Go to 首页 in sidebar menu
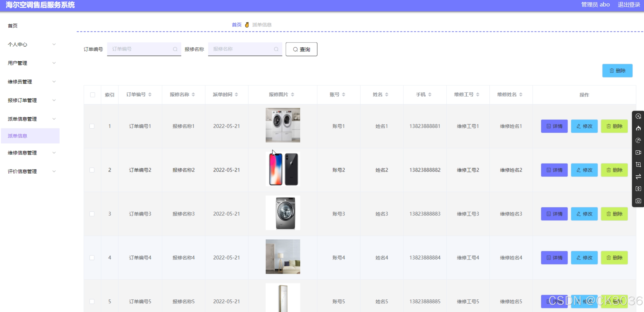Screen dimensions: 644x312 (x=12, y=26)
